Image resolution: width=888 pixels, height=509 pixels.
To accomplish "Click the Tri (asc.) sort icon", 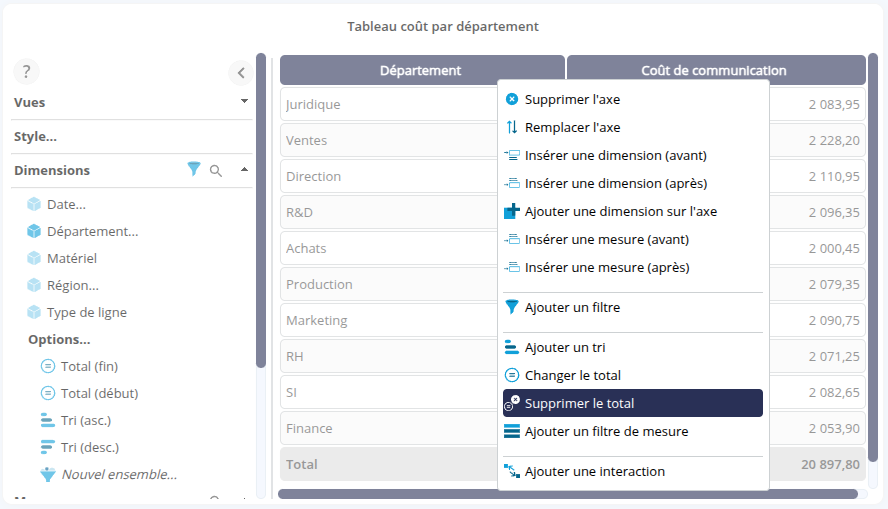I will (x=47, y=420).
